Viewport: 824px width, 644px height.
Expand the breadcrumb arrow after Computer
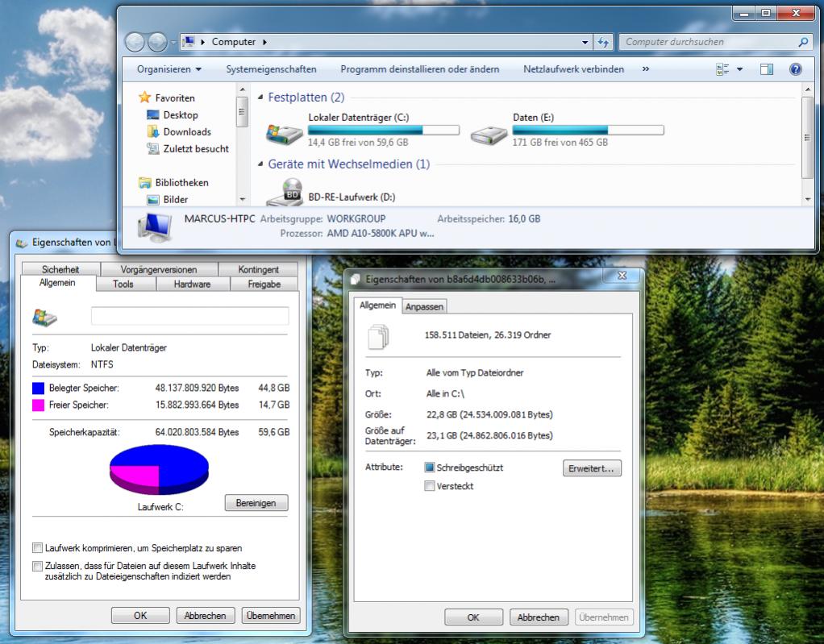[x=264, y=42]
